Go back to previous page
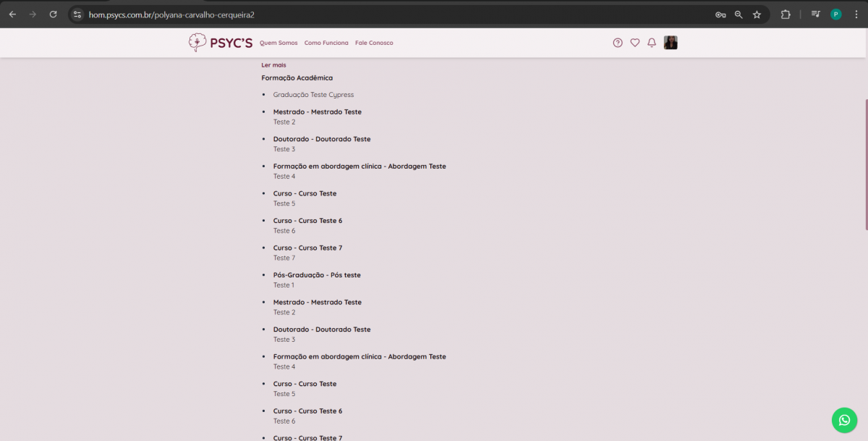 [12, 14]
